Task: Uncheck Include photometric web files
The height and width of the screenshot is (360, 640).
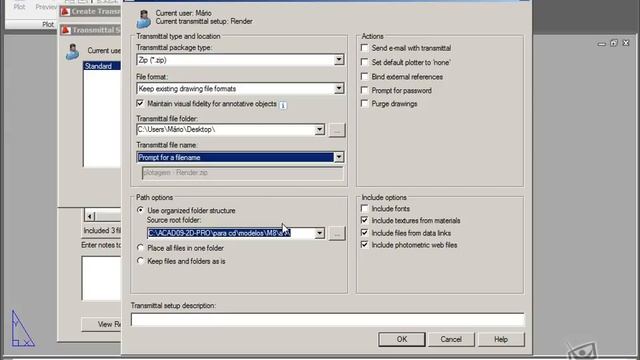Action: (364, 245)
